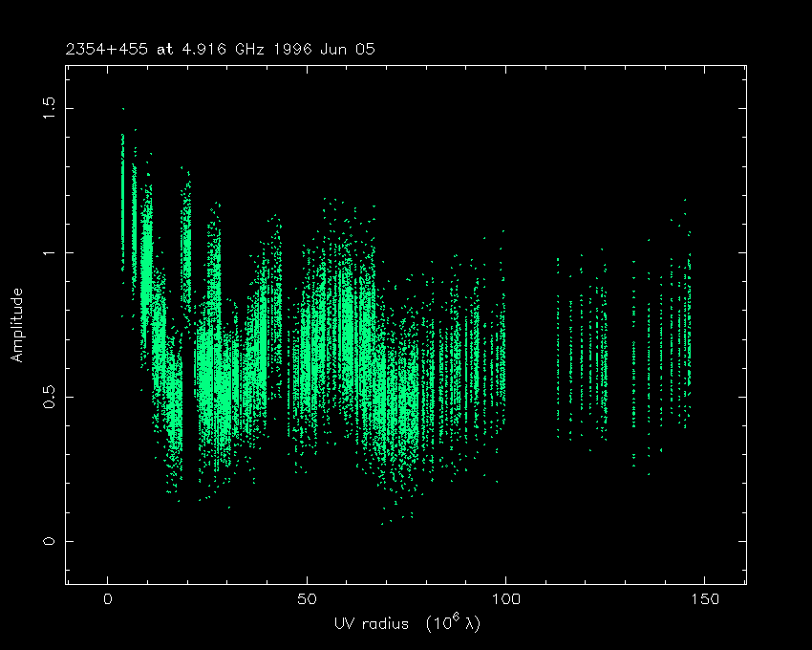This screenshot has width=812, height=650.
Task: Click the "Amplitude" y-axis label
Action: [16, 325]
